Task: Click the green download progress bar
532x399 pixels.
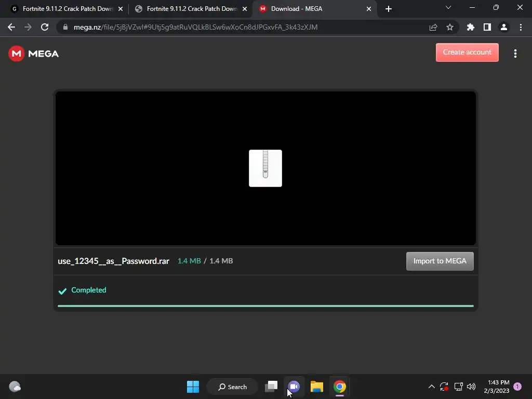Action: tap(265, 306)
